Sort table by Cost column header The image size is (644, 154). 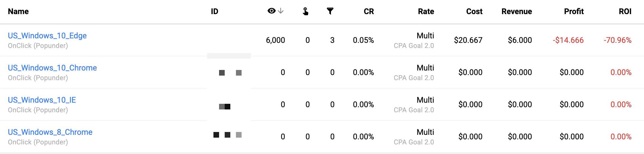[474, 11]
